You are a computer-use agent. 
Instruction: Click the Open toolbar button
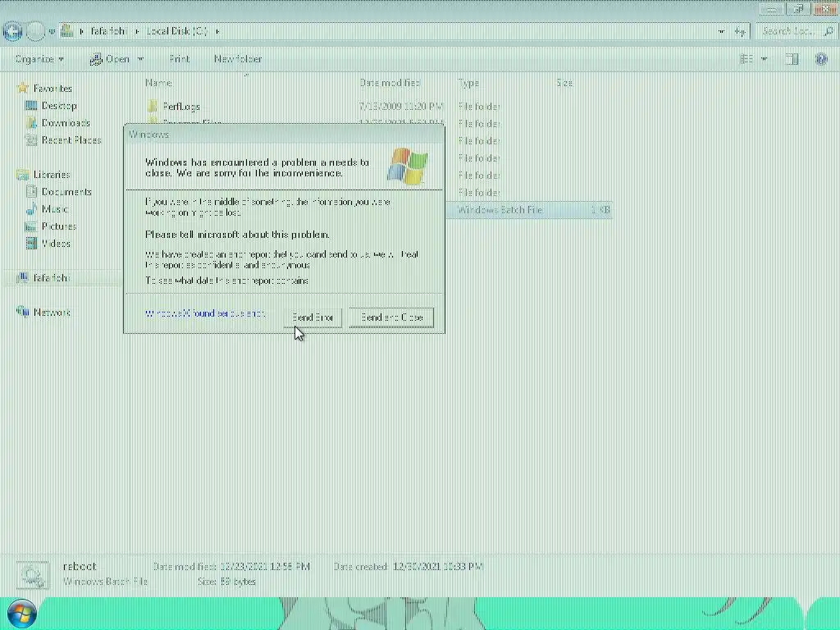coord(111,59)
